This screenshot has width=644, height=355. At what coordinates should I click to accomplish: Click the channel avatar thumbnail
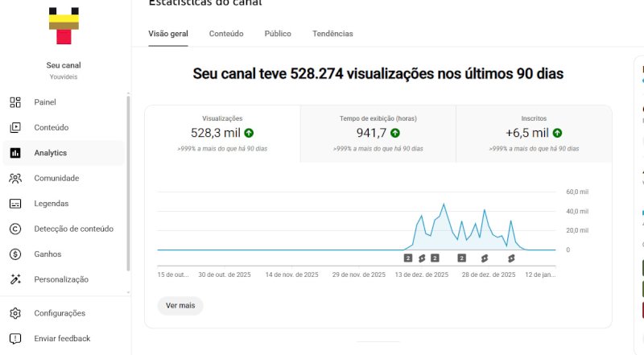click(x=64, y=26)
